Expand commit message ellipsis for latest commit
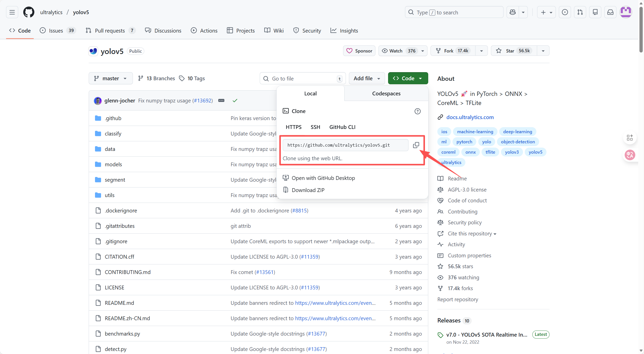The height and width of the screenshot is (354, 644). click(x=221, y=101)
